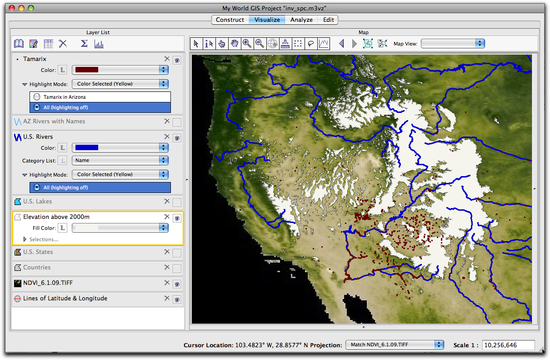Select the zoom out magnifier tool
550x360 pixels.
coord(260,44)
